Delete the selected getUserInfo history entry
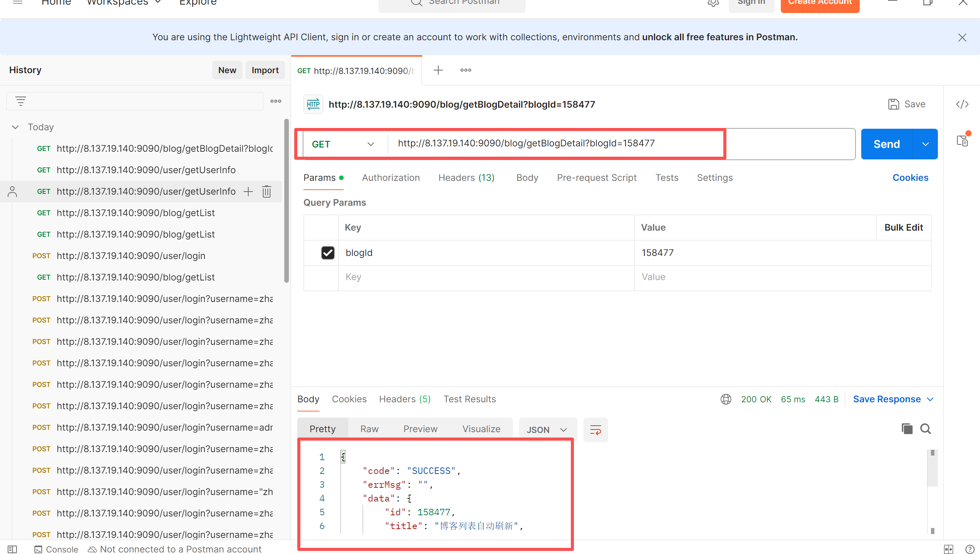This screenshot has height=554, width=980. pyautogui.click(x=267, y=192)
